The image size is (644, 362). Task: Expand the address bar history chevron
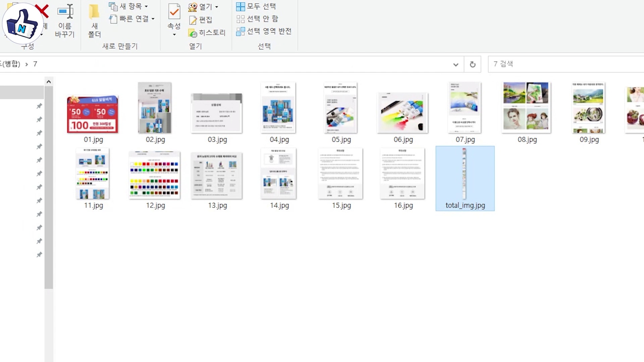pos(455,64)
